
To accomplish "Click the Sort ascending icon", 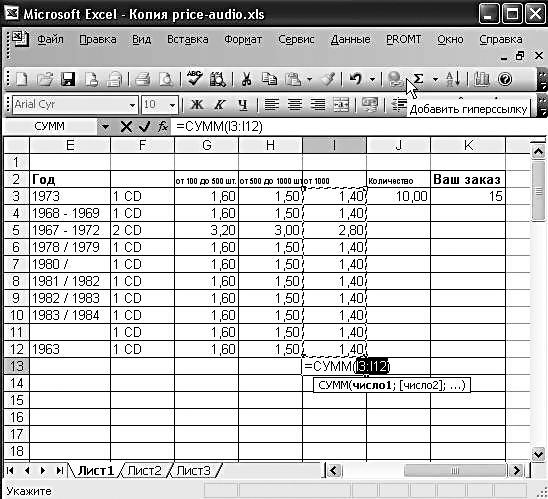I will [453, 79].
